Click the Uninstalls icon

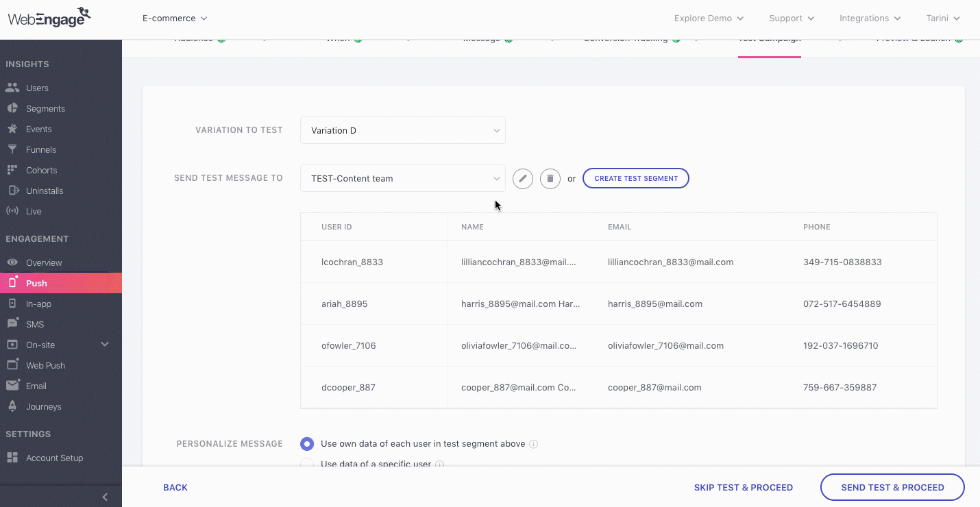click(x=12, y=190)
